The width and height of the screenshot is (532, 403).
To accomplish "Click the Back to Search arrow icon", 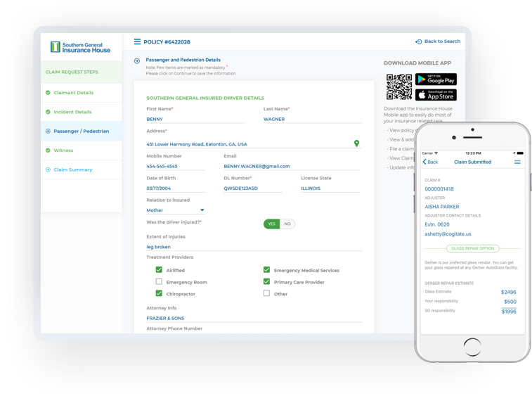I will tap(418, 41).
